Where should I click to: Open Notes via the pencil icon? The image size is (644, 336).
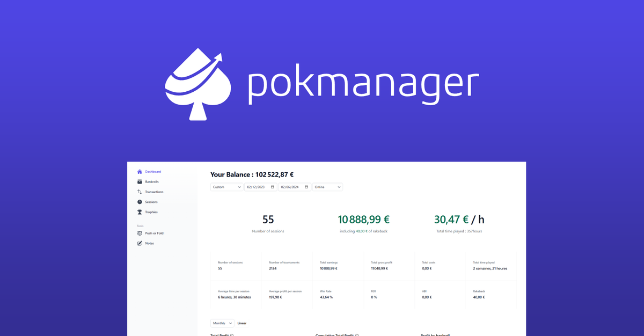click(x=140, y=243)
